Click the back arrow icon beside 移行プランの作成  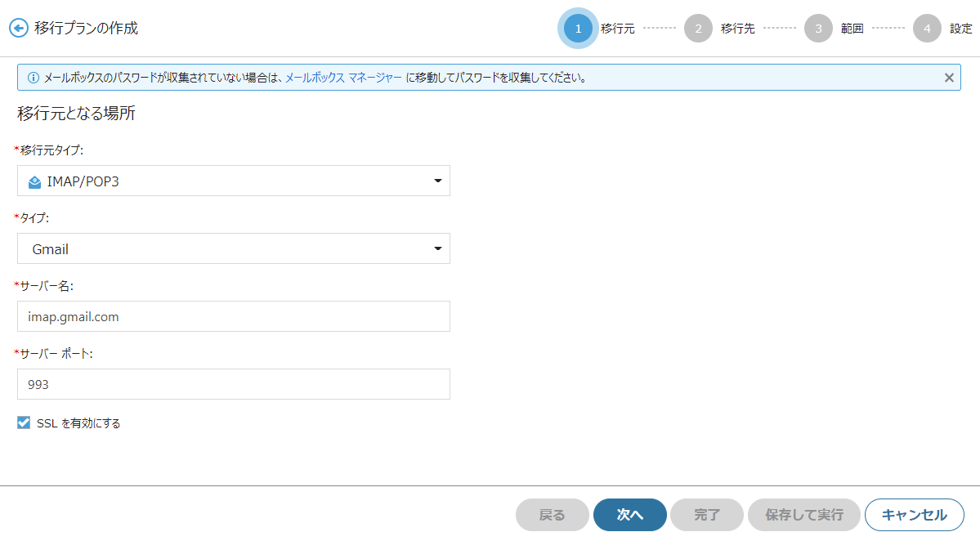[x=19, y=28]
